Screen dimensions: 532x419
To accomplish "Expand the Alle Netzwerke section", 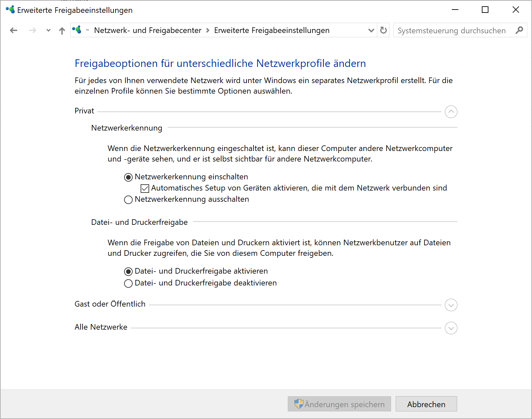I will (451, 328).
